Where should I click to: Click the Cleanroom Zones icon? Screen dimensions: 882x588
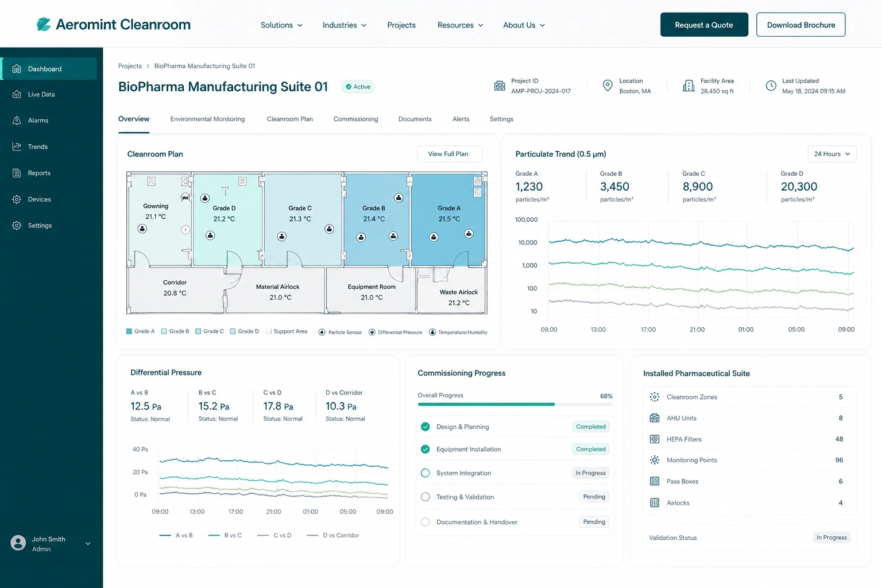pos(655,397)
